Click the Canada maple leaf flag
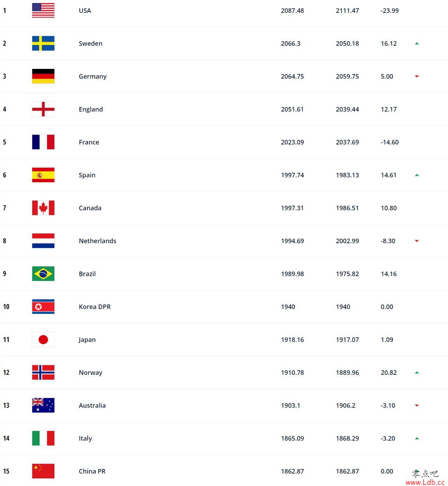This screenshot has height=486, width=448. [x=43, y=208]
